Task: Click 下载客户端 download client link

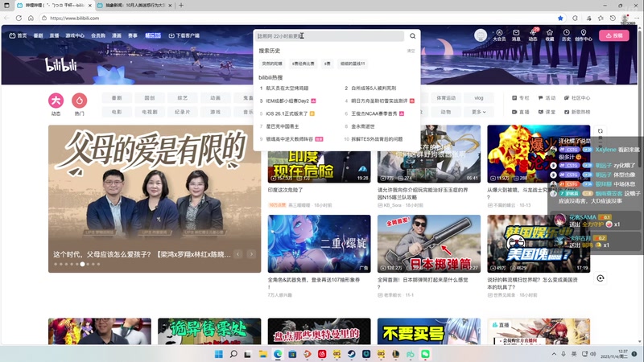Action: coord(184,35)
